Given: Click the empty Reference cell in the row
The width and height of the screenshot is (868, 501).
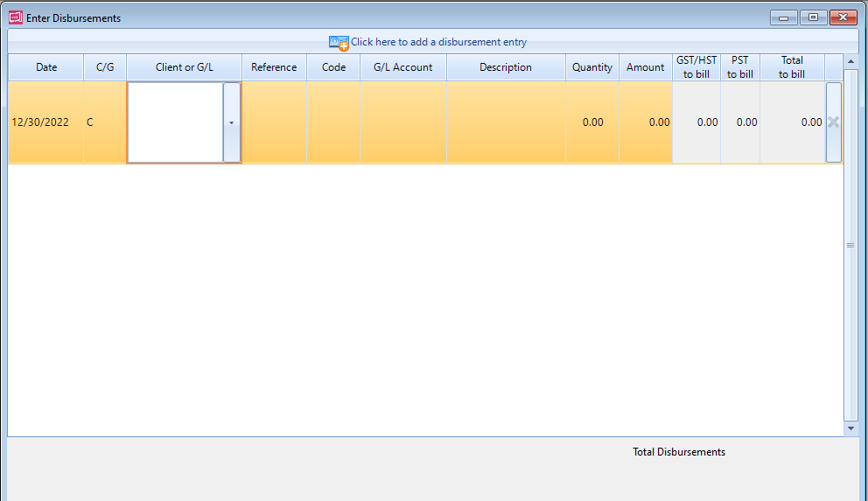Looking at the screenshot, I should (x=275, y=122).
